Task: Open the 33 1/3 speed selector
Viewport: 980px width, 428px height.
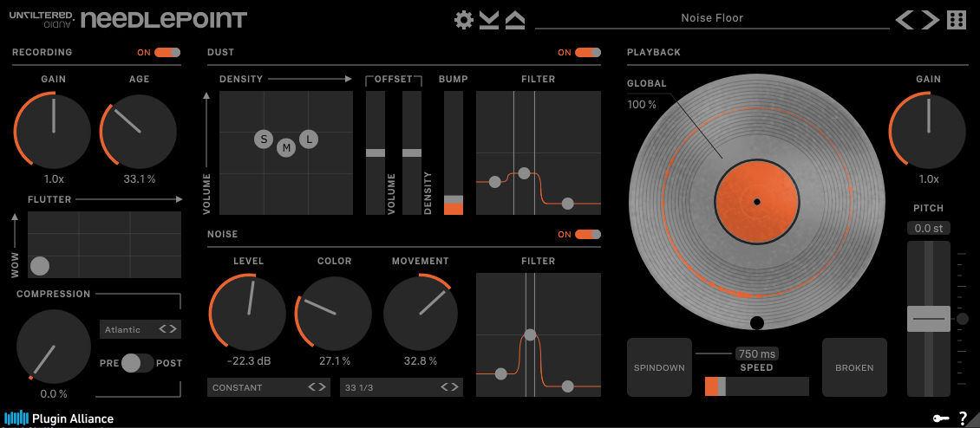Action: tap(402, 387)
